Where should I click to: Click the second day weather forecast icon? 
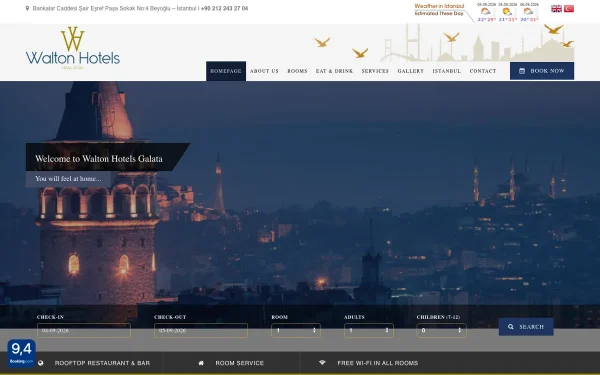coord(507,11)
